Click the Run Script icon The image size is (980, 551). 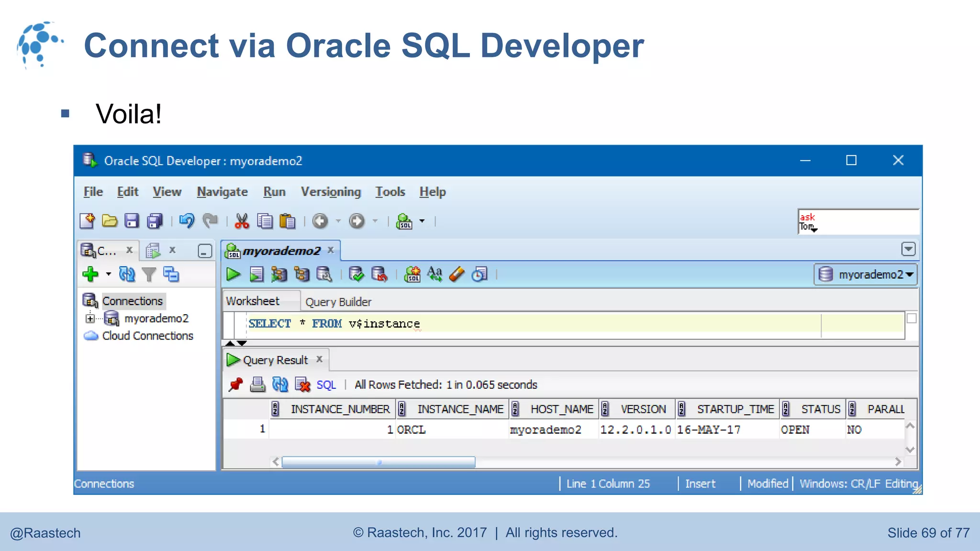[256, 275]
